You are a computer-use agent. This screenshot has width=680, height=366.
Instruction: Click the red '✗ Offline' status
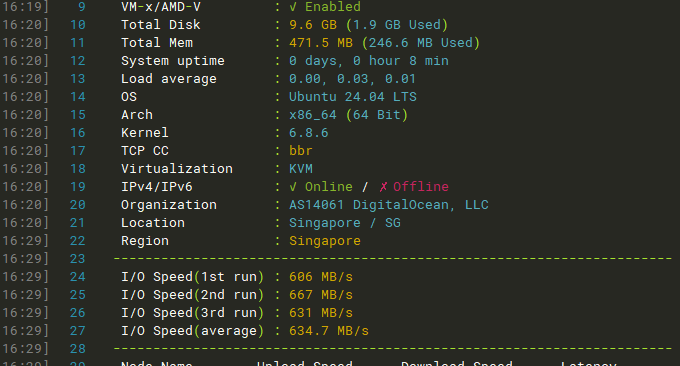(x=414, y=186)
